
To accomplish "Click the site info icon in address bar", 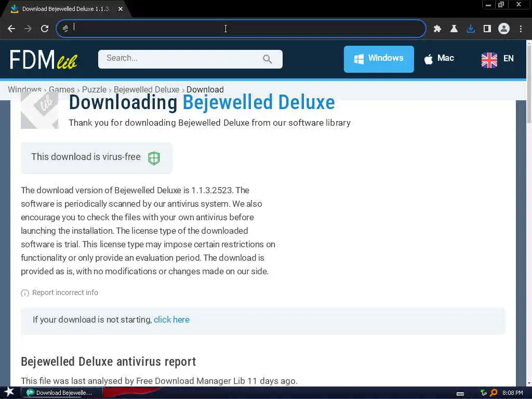I will click(65, 29).
